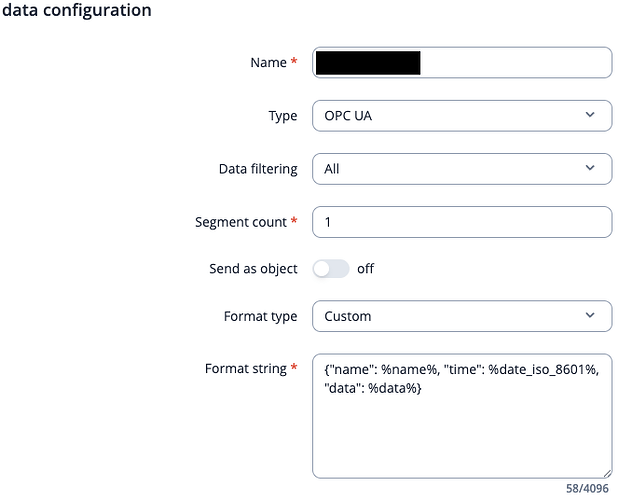Image resolution: width=619 pixels, height=500 pixels.
Task: Focus the Name input field
Action: (x=462, y=62)
